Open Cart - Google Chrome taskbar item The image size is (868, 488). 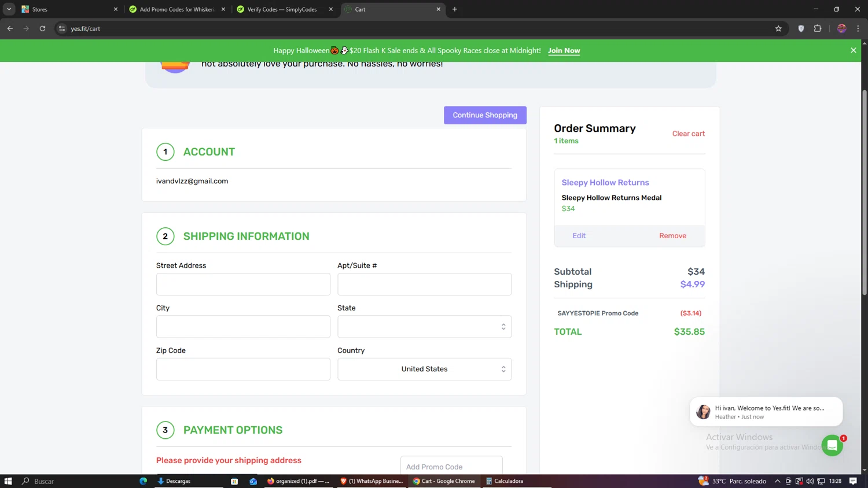click(x=444, y=481)
